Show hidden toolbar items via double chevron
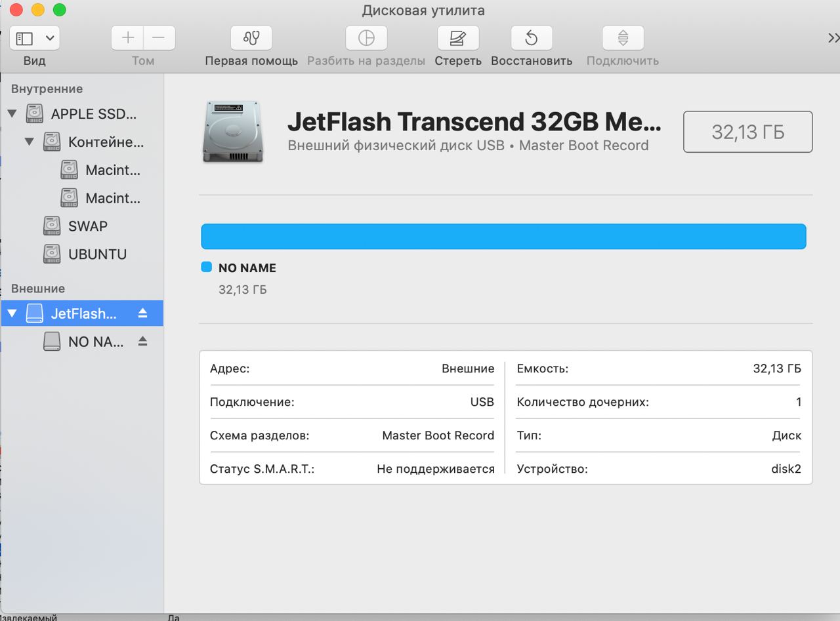 [x=833, y=38]
